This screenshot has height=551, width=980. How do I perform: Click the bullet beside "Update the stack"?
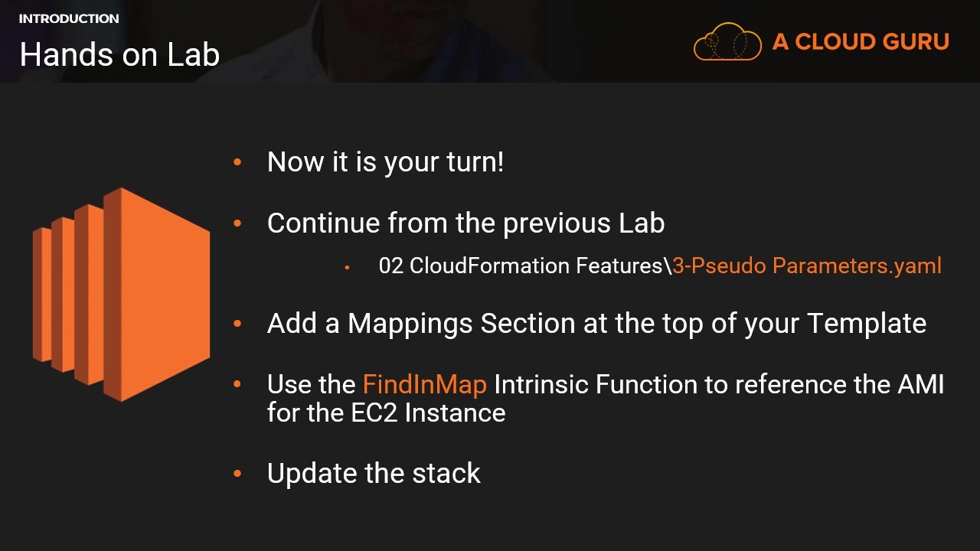click(237, 474)
